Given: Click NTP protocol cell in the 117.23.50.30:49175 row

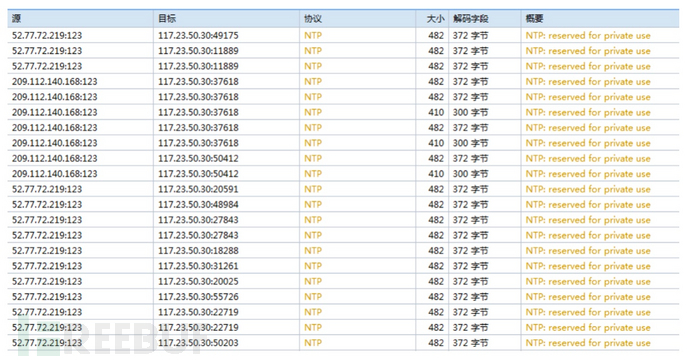Looking at the screenshot, I should click(x=313, y=36).
